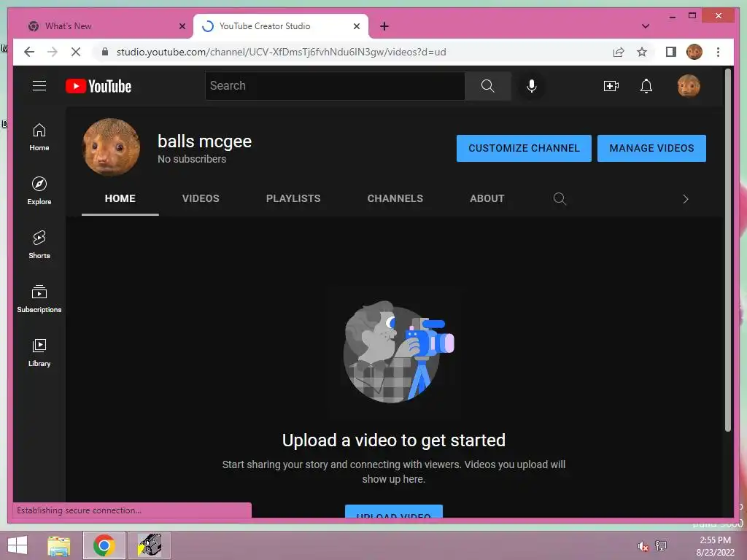Open Shorts in the sidebar
Image resolution: width=747 pixels, height=560 pixels.
(x=39, y=245)
